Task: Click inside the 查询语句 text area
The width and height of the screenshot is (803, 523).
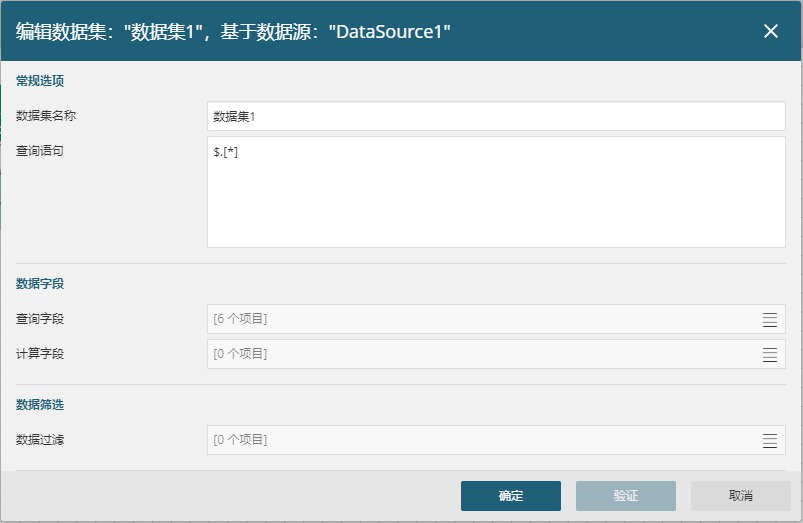Action: point(496,192)
